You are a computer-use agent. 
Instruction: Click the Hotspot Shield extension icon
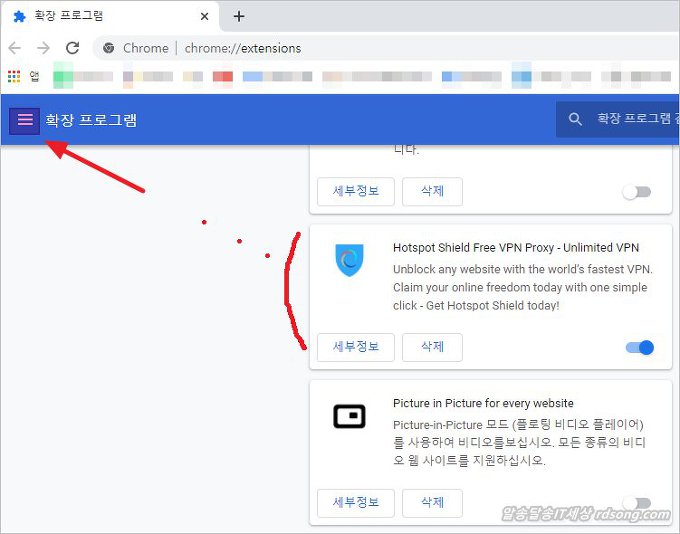tap(349, 261)
